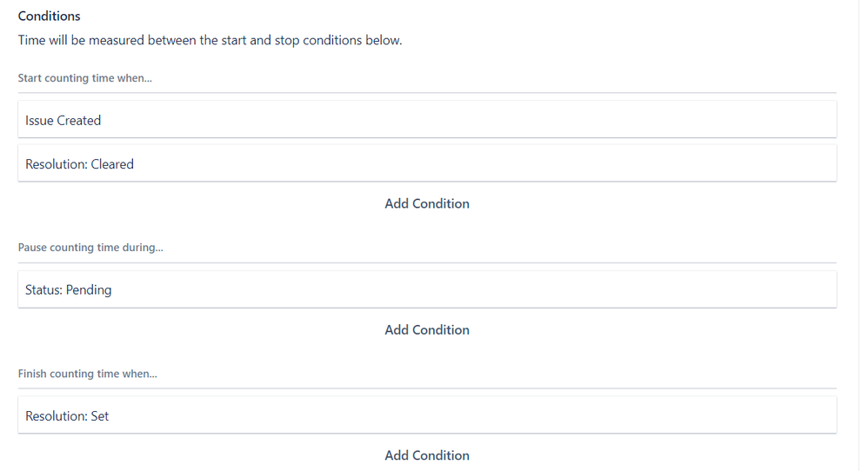Click the Conditions section heading
The height and width of the screenshot is (471, 868).
tap(49, 17)
